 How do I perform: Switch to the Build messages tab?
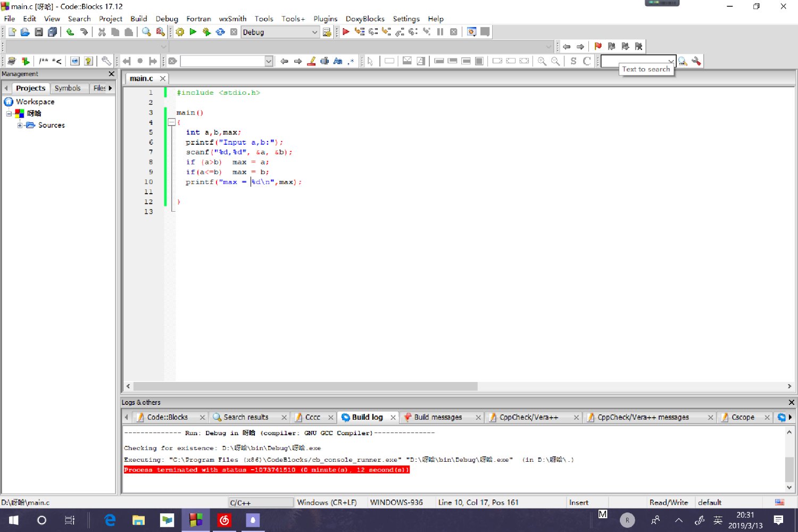437,417
